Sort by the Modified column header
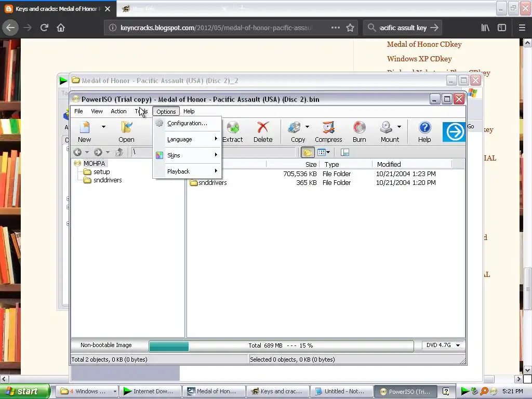 [412, 164]
